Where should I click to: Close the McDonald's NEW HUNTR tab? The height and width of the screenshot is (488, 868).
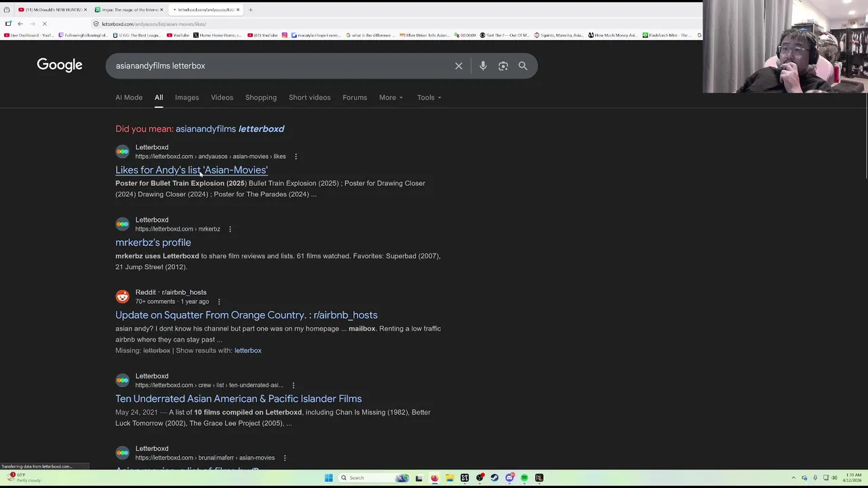click(85, 9)
